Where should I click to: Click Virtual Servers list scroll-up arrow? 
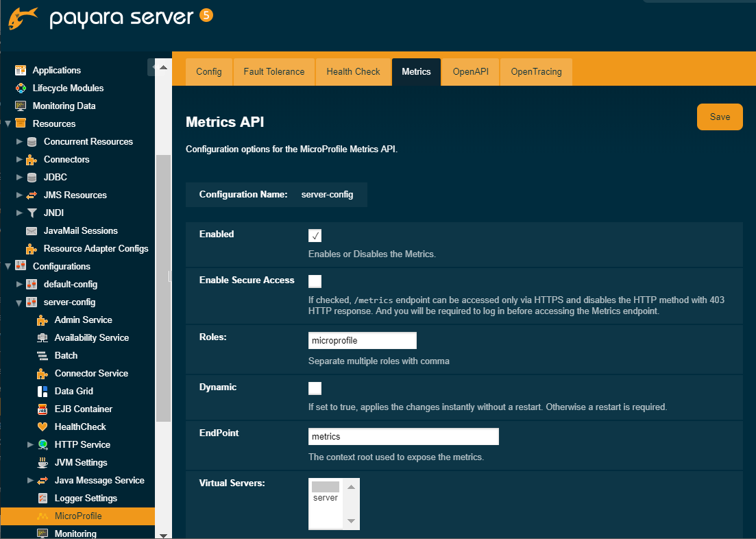click(351, 487)
